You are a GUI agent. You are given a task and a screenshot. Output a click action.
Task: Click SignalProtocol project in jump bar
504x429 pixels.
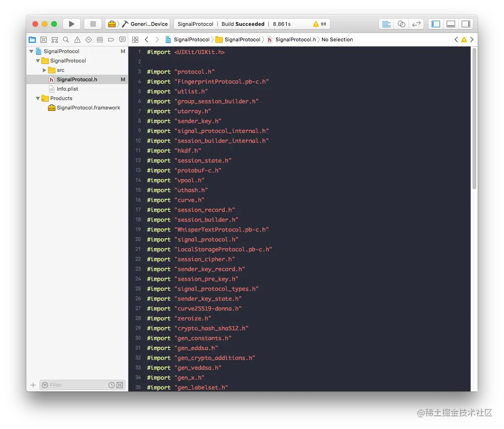coord(188,39)
